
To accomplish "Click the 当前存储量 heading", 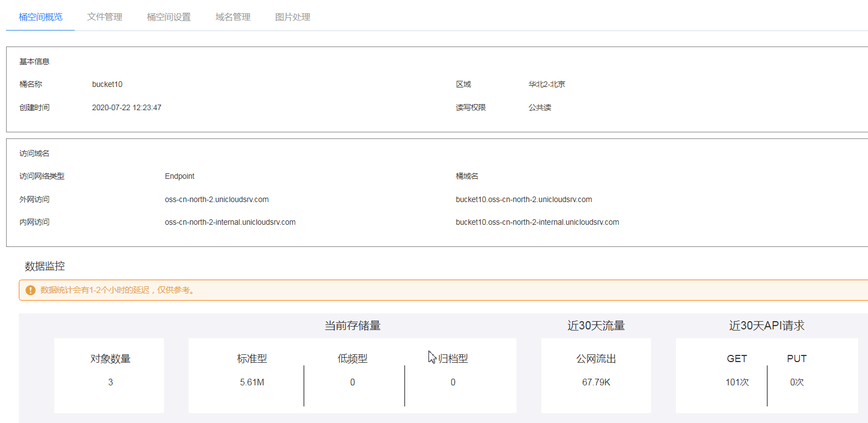I will [x=353, y=326].
